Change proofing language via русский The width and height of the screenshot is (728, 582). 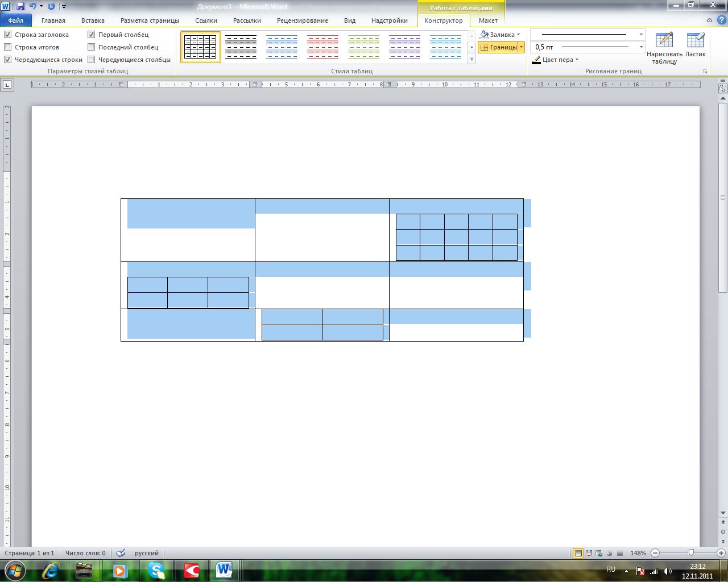pos(147,553)
